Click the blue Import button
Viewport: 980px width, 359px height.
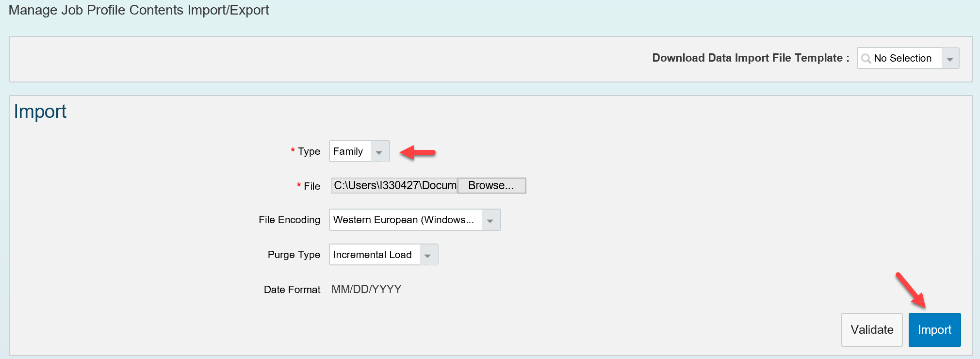pyautogui.click(x=934, y=330)
